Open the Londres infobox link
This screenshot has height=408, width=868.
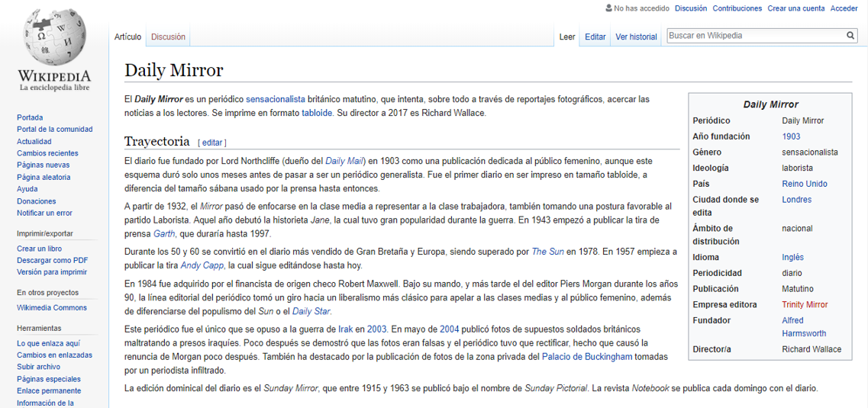(x=796, y=199)
